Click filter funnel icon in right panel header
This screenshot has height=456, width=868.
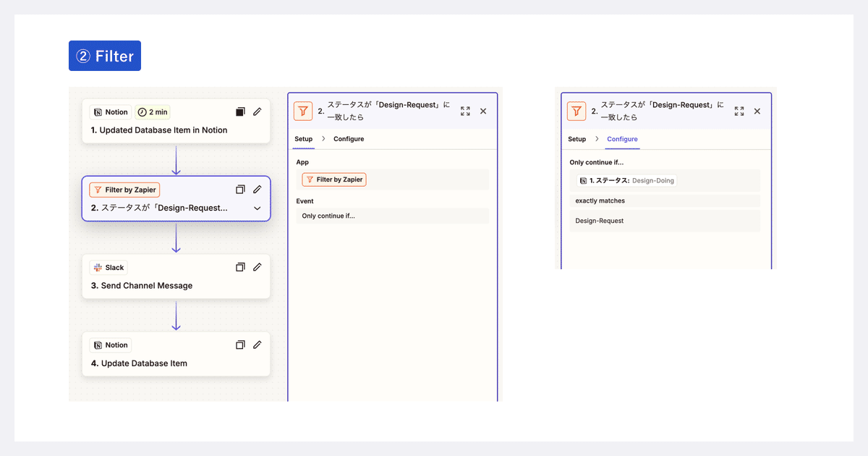[x=576, y=111]
